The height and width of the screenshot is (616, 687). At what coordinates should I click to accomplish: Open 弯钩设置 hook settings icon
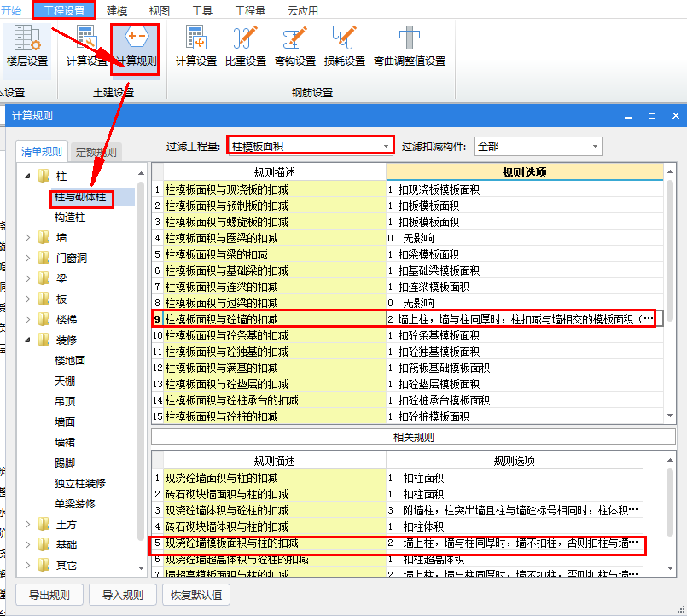[x=295, y=46]
